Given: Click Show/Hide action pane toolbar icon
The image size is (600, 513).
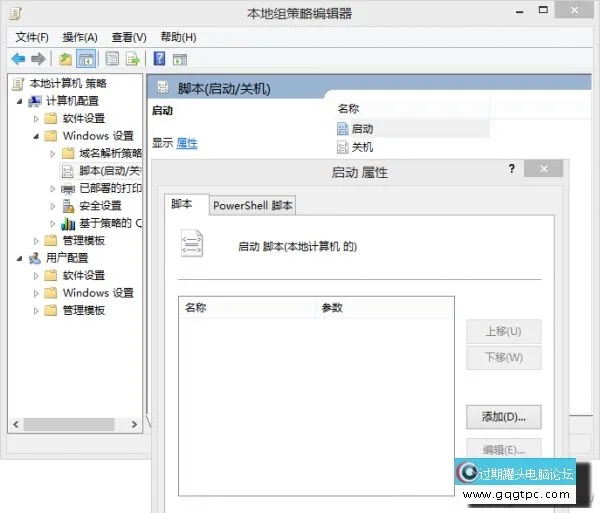Looking at the screenshot, I should pos(180,59).
